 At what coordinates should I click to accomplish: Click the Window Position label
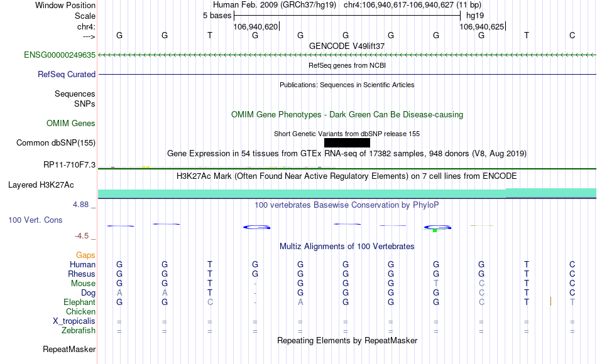coord(65,5)
